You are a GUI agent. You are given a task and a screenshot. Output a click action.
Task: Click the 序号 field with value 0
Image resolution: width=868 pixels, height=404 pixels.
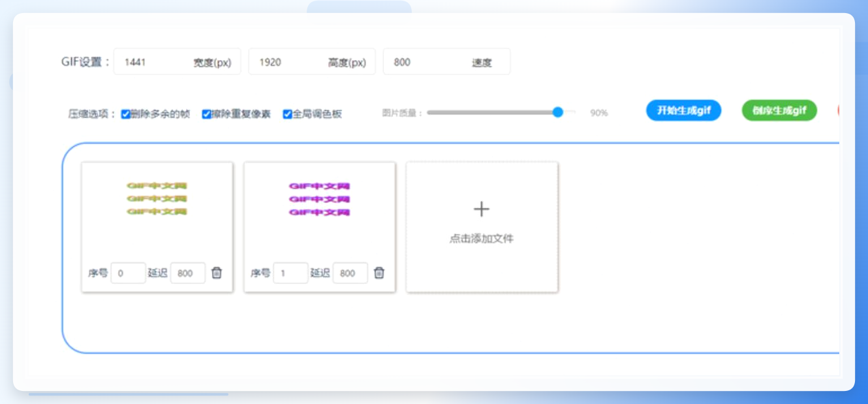point(128,273)
